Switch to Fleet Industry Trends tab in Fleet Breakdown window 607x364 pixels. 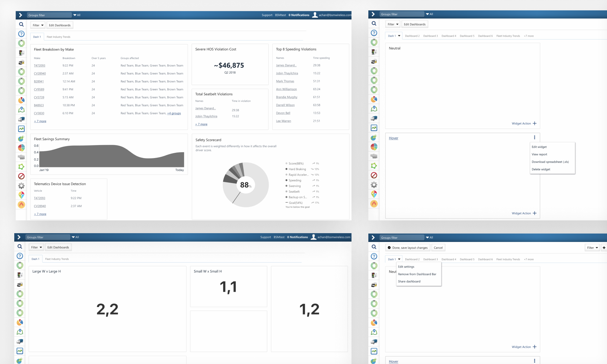58,37
